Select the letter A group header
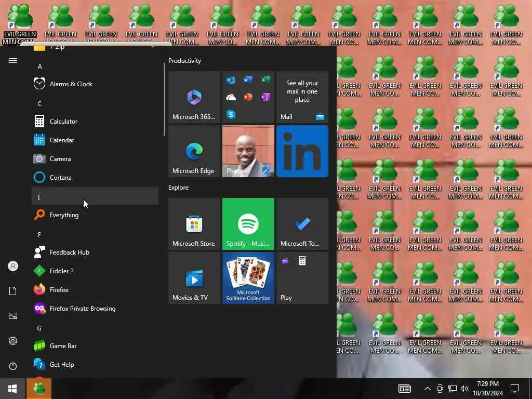The image size is (532, 399). (95, 66)
